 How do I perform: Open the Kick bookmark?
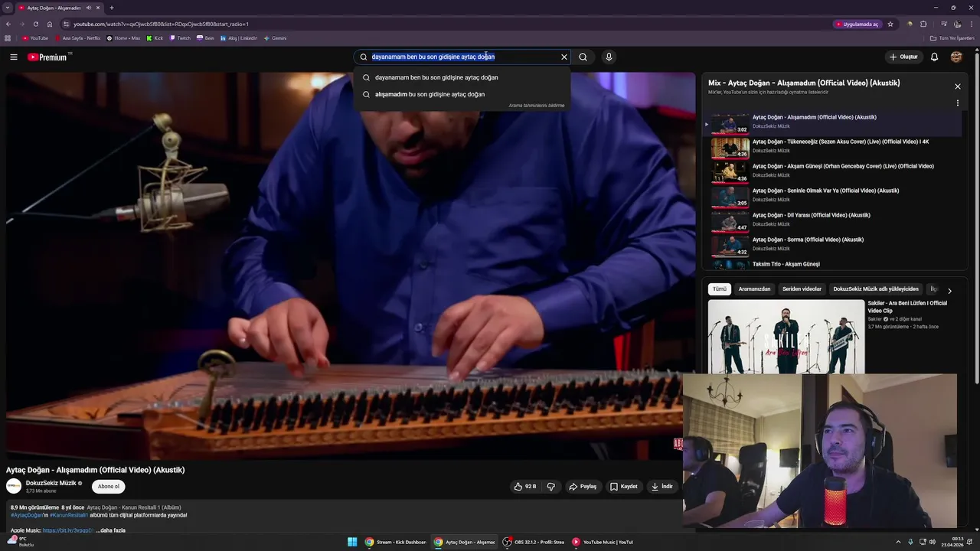click(155, 38)
